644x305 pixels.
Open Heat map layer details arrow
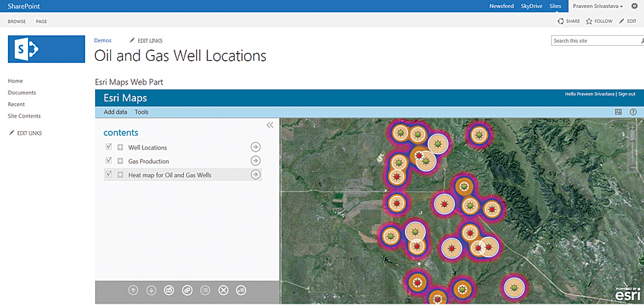tap(255, 175)
